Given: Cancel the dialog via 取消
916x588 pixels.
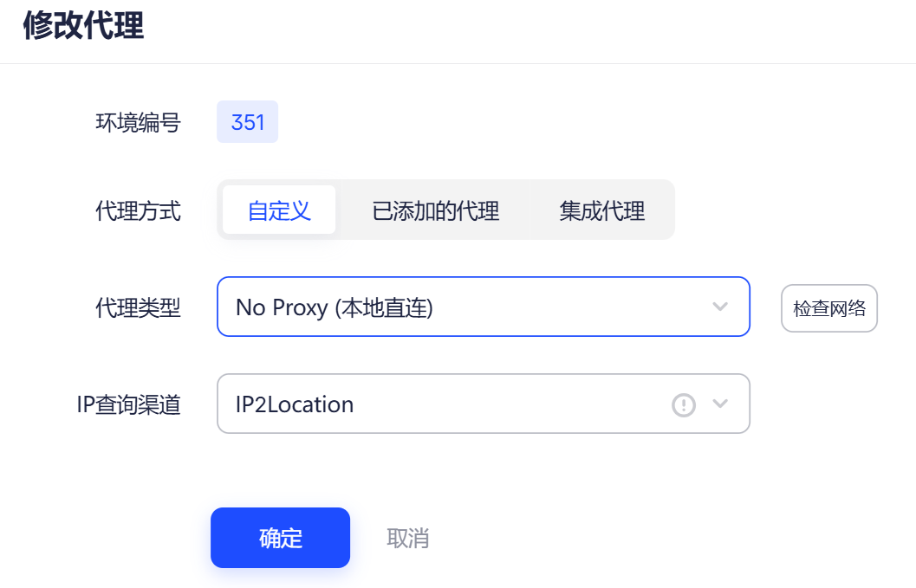Looking at the screenshot, I should coord(406,537).
